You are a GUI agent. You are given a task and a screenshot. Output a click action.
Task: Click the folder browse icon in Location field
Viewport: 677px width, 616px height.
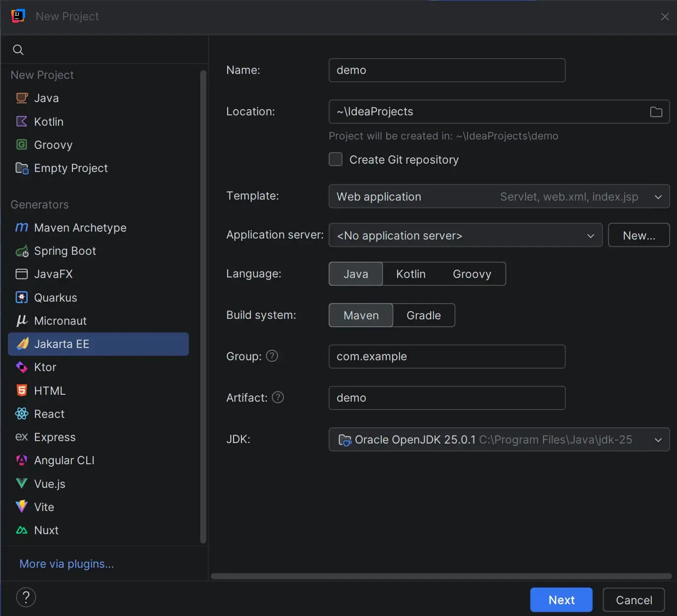click(x=656, y=112)
